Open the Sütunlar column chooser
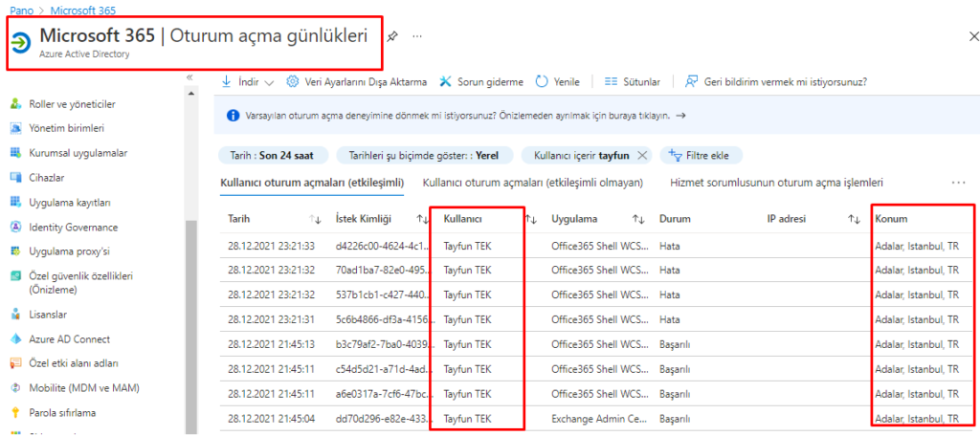The height and width of the screenshot is (436, 980). point(633,82)
